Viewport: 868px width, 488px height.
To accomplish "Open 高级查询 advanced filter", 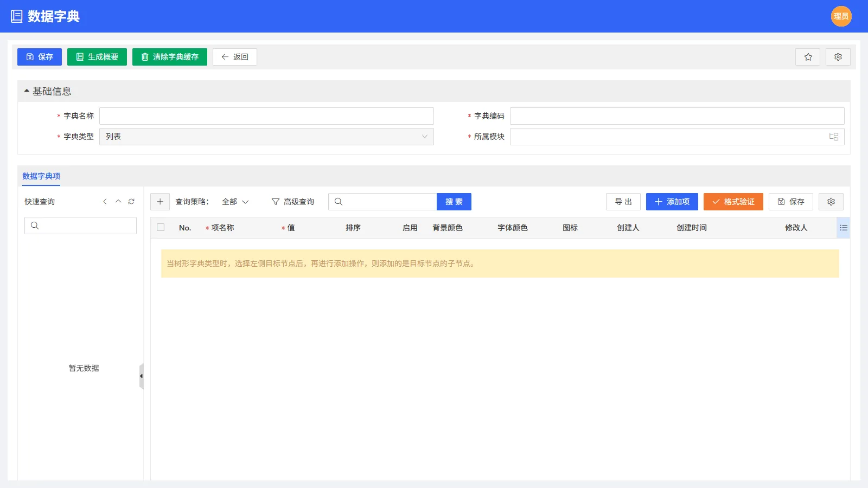I will pyautogui.click(x=293, y=202).
